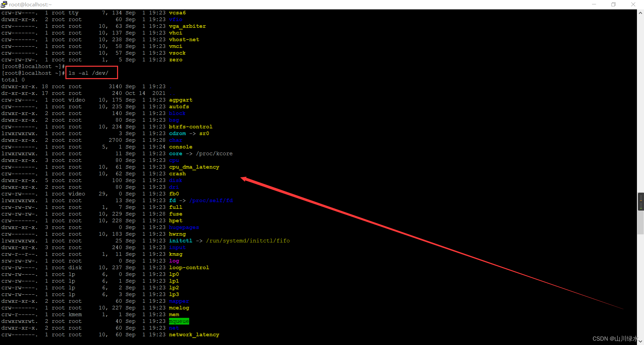Click the 'mcelog' device name

coord(179,308)
